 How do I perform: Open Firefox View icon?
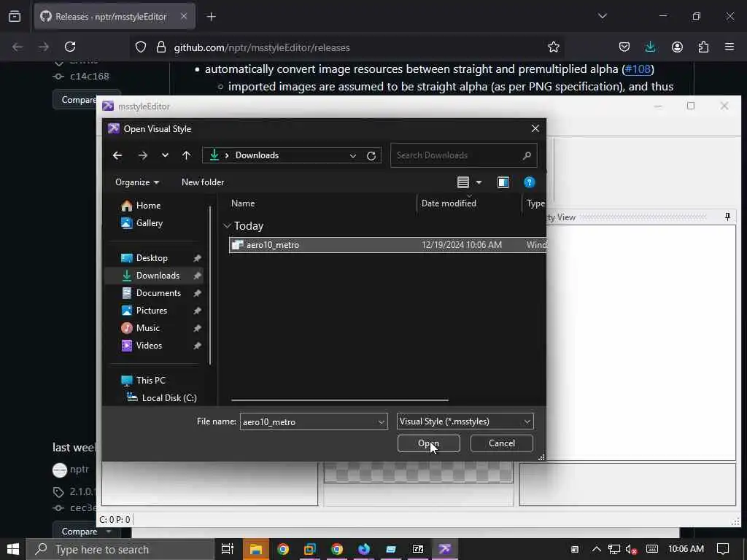coord(15,17)
